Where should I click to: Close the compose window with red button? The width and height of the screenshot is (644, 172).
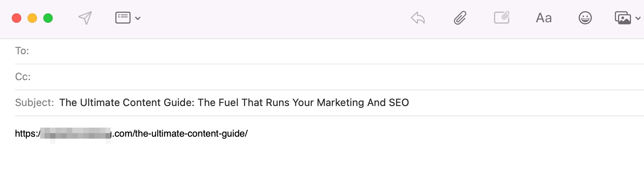pos(17,18)
